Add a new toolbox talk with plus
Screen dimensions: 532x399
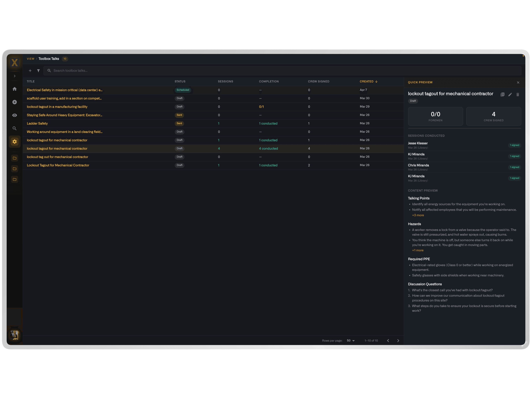[x=30, y=71]
